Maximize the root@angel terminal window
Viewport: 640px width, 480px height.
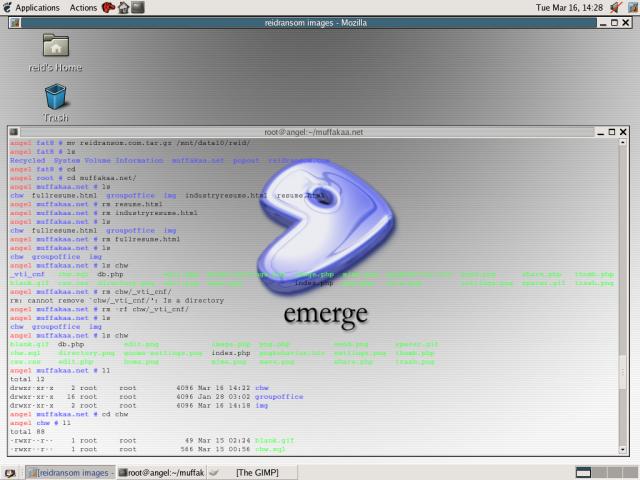tap(611, 132)
